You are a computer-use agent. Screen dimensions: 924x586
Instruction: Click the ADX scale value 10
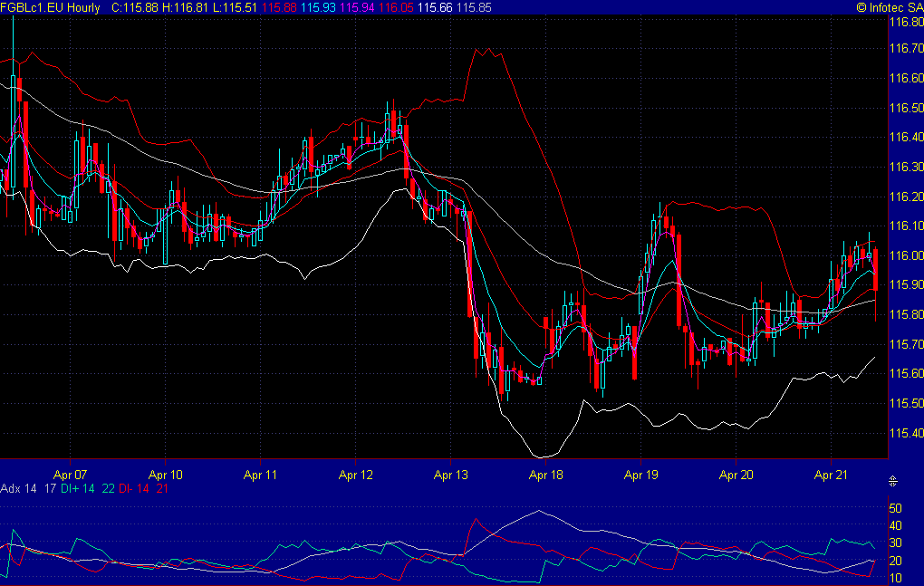(894, 577)
